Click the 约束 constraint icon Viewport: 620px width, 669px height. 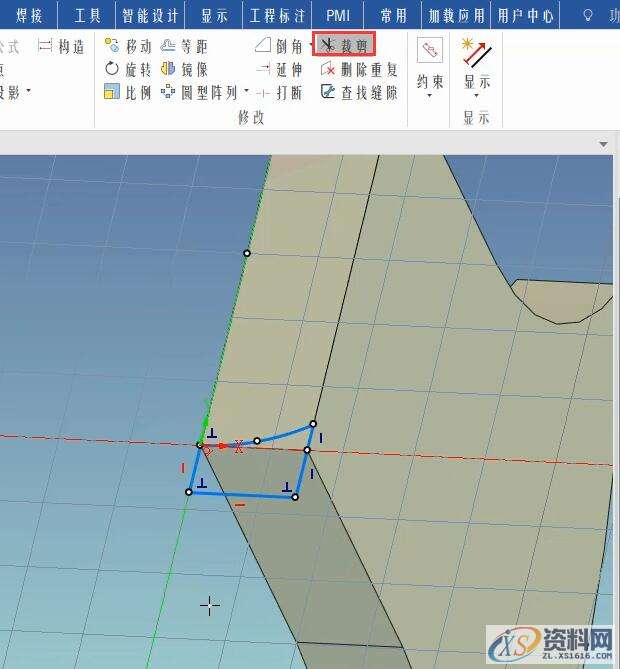point(430,50)
